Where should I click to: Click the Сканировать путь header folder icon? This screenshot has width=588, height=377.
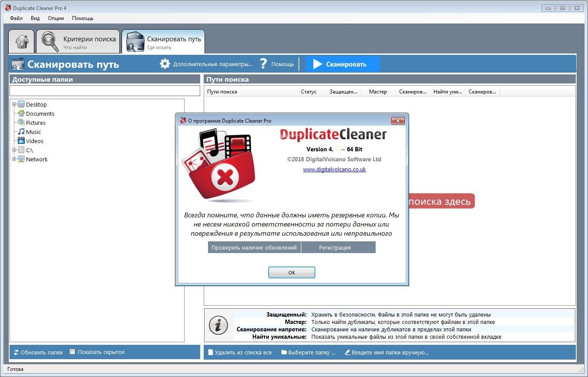click(x=18, y=64)
